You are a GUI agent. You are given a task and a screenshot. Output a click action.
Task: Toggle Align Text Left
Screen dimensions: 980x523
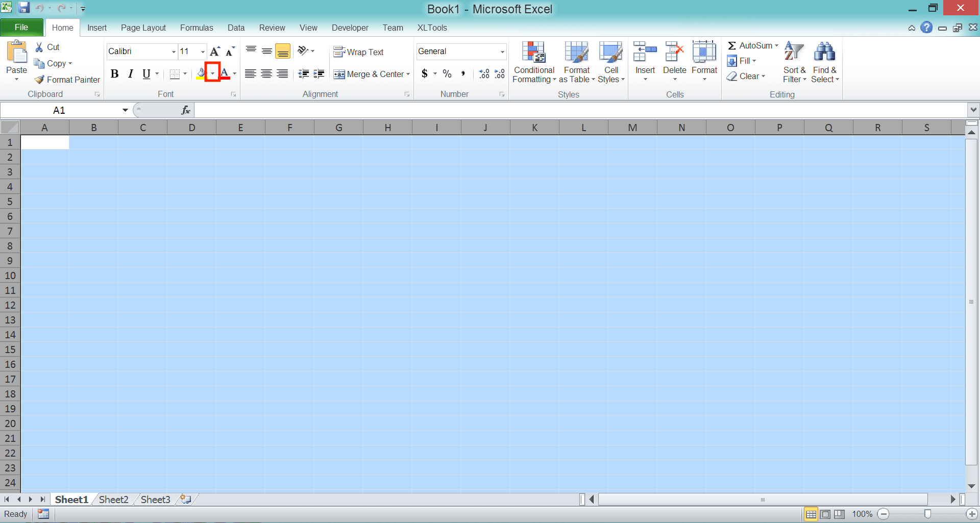pos(250,74)
